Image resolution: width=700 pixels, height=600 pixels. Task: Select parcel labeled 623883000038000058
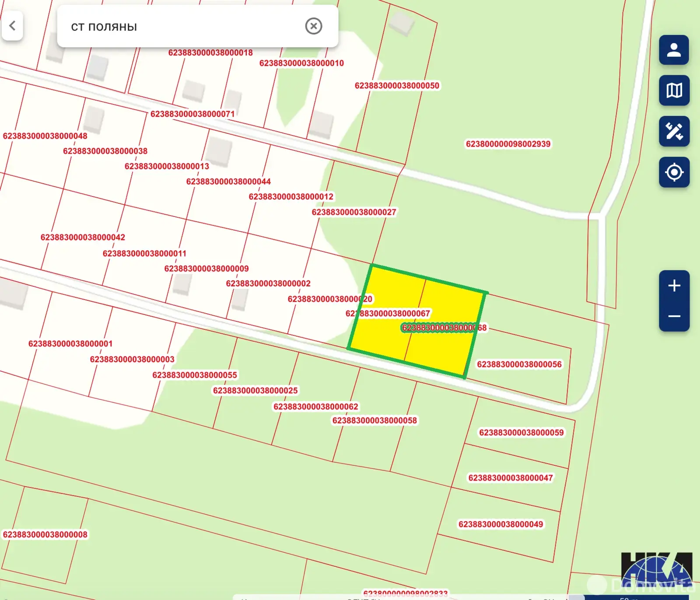[374, 421]
